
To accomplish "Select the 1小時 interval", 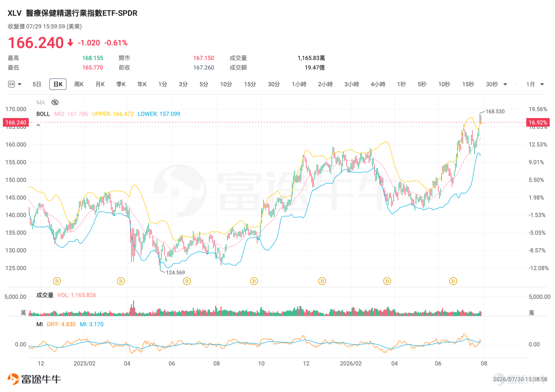I will point(299,84).
